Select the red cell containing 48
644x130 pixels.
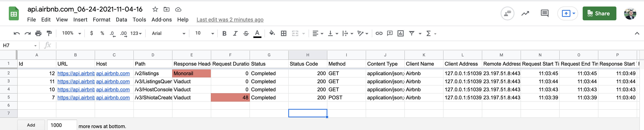coord(230,97)
